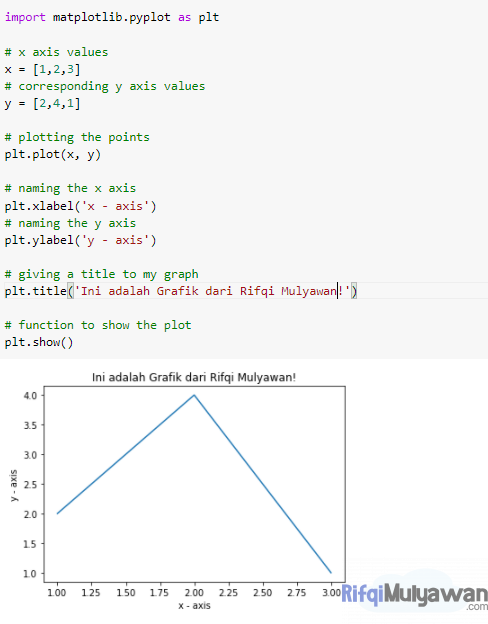Image resolution: width=488 pixels, height=624 pixels.
Task: Place cursor in 'y = [2,4,1]' line
Action: (x=42, y=103)
